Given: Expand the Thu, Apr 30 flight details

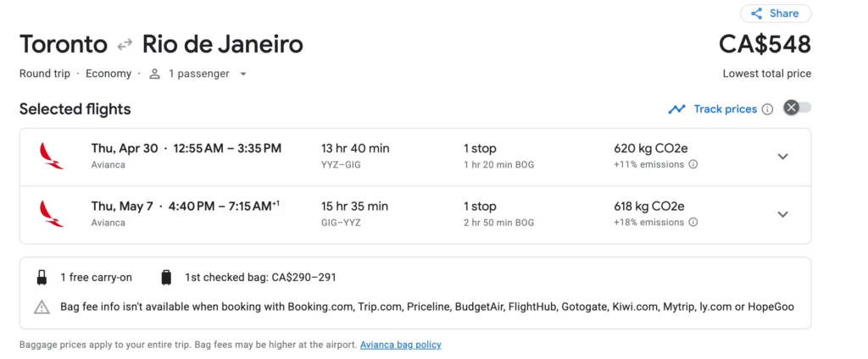Looking at the screenshot, I should click(x=782, y=157).
